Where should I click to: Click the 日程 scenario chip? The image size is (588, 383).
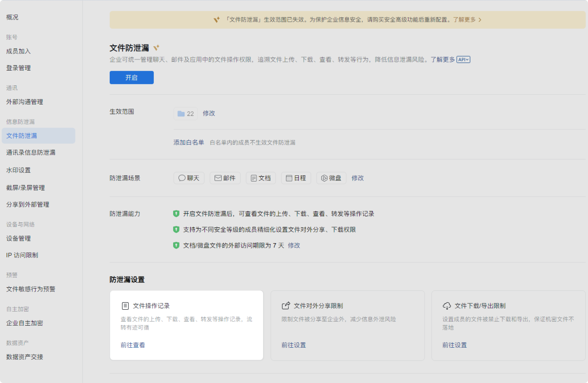pos(296,178)
